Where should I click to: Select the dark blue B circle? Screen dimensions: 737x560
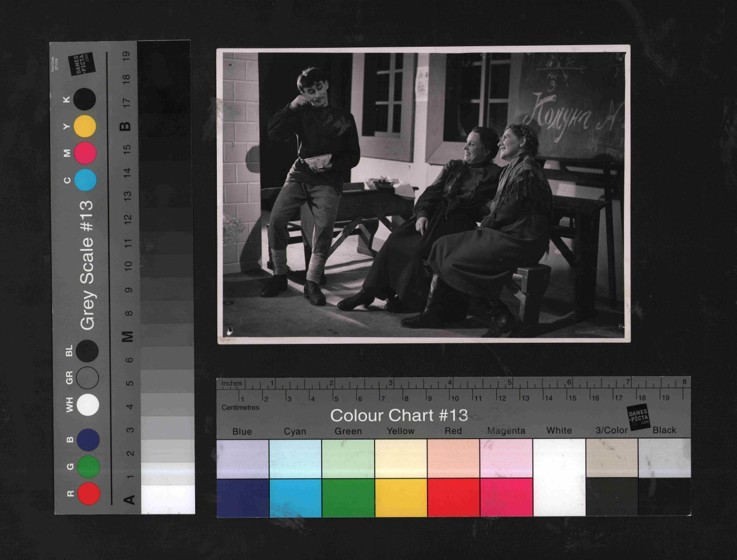tap(89, 440)
